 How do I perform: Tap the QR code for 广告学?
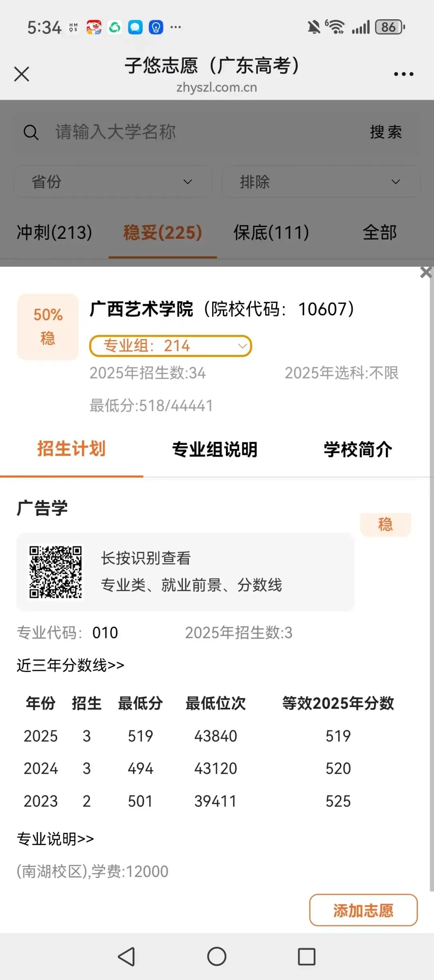tap(55, 572)
